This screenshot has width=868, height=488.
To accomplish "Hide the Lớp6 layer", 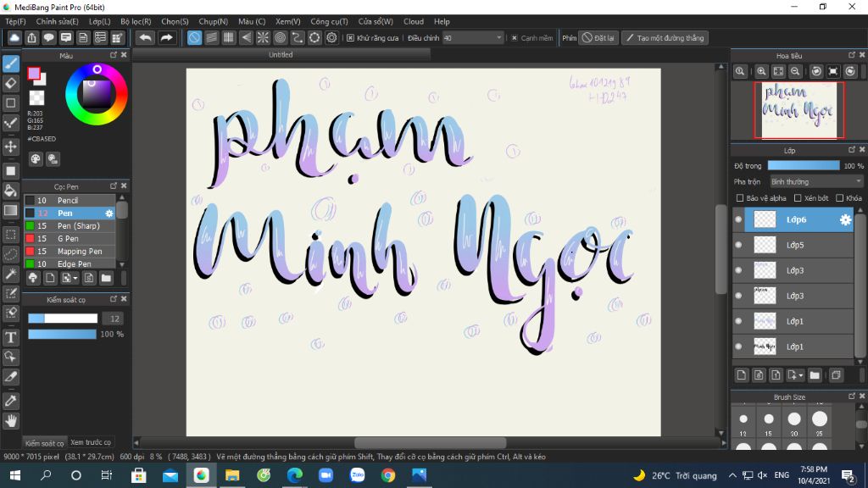I will pos(738,219).
